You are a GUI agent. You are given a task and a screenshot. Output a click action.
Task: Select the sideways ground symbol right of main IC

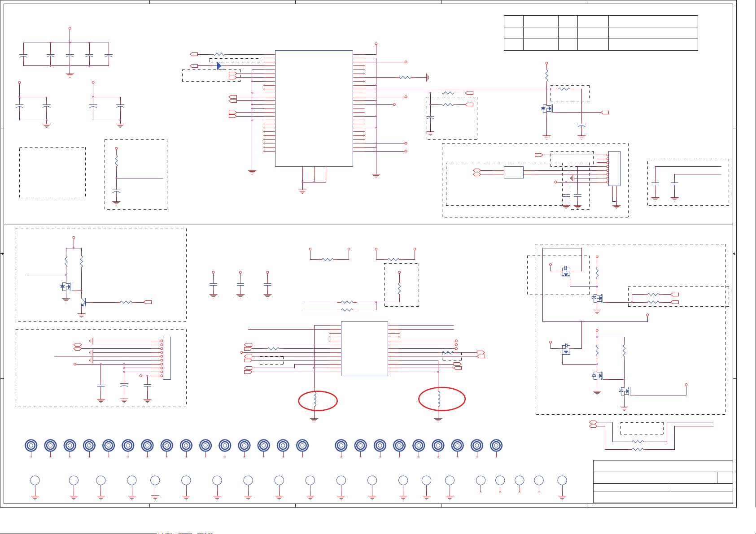pyautogui.click(x=428, y=78)
